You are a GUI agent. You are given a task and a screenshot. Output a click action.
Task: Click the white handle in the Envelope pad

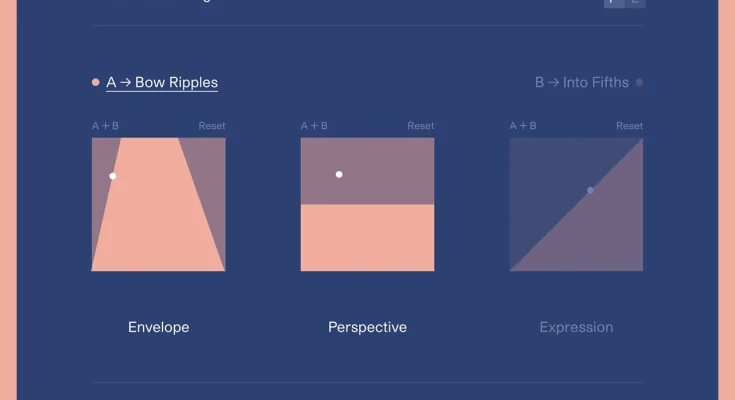[x=113, y=176]
